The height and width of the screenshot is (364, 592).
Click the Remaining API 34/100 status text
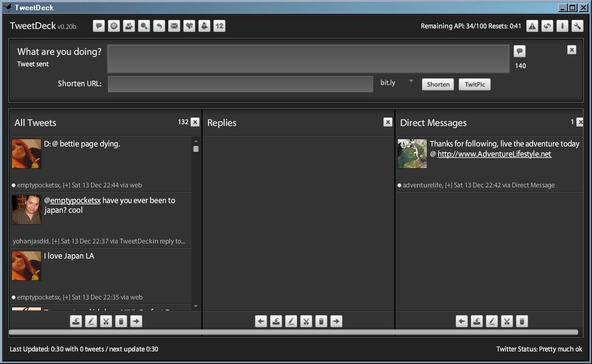[x=471, y=26]
